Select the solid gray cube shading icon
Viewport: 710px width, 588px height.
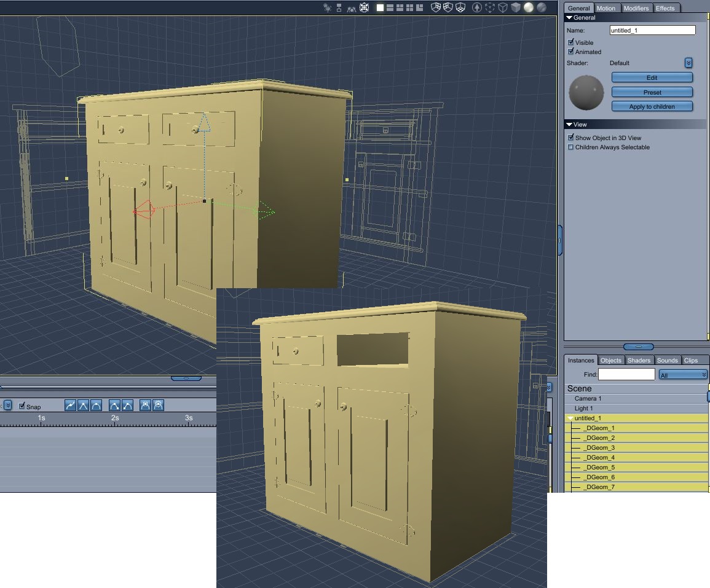point(515,8)
